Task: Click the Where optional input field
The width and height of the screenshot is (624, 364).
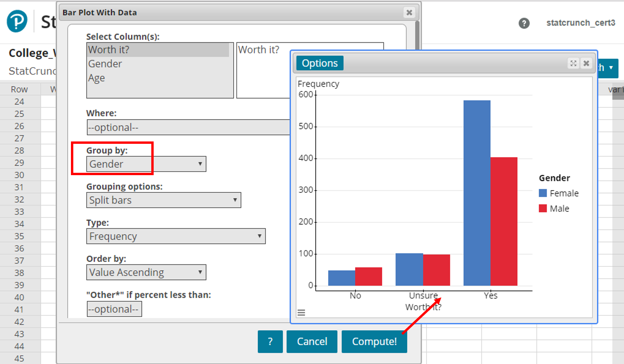Action: [187, 127]
